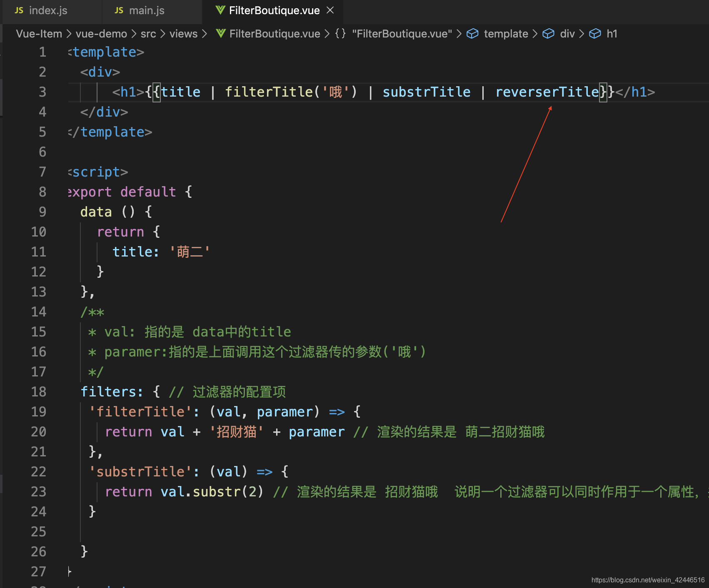Screen dimensions: 709x588
Task: Click 'filterTitle': (val, paramer) definition
Action: [x=225, y=411]
